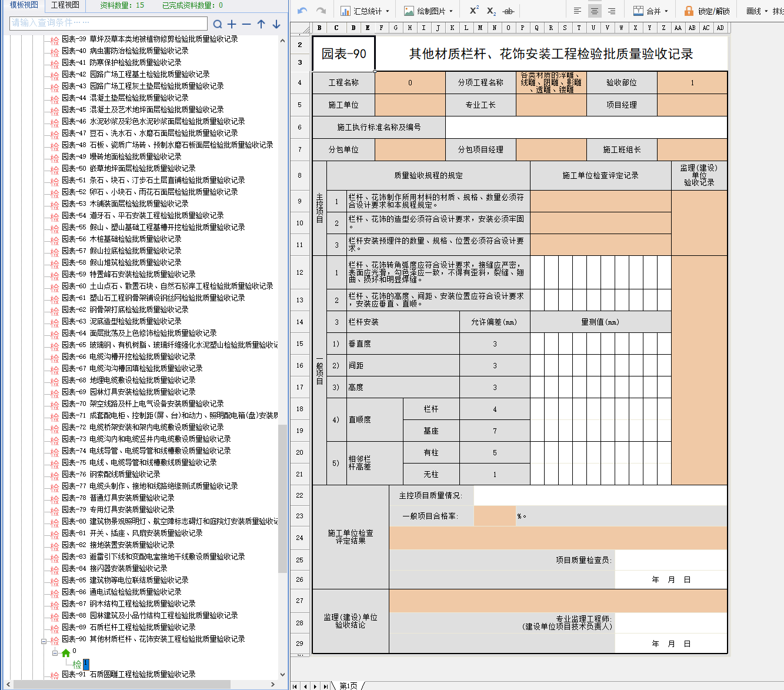Open the 合并 dropdown arrow

(666, 11)
